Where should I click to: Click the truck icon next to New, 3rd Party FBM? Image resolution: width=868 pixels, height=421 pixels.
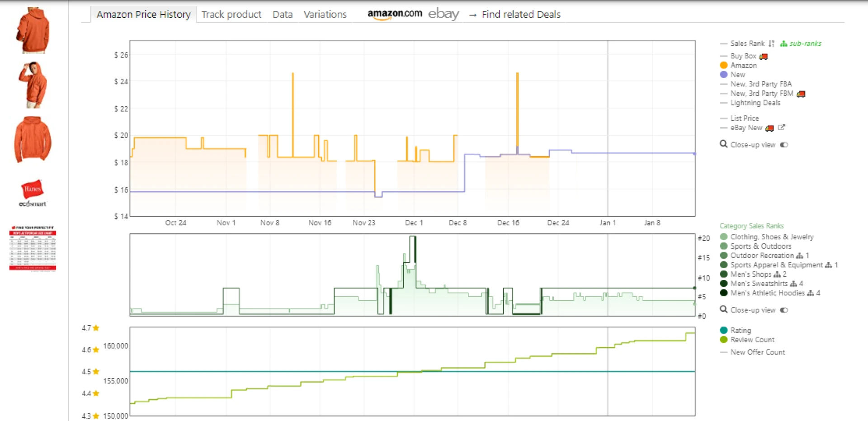coord(801,94)
